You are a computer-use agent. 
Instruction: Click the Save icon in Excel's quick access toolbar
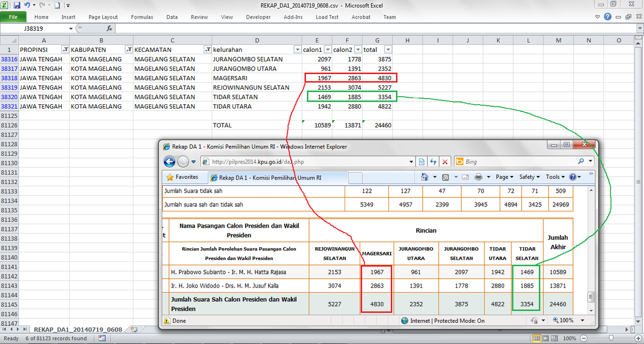(17, 6)
